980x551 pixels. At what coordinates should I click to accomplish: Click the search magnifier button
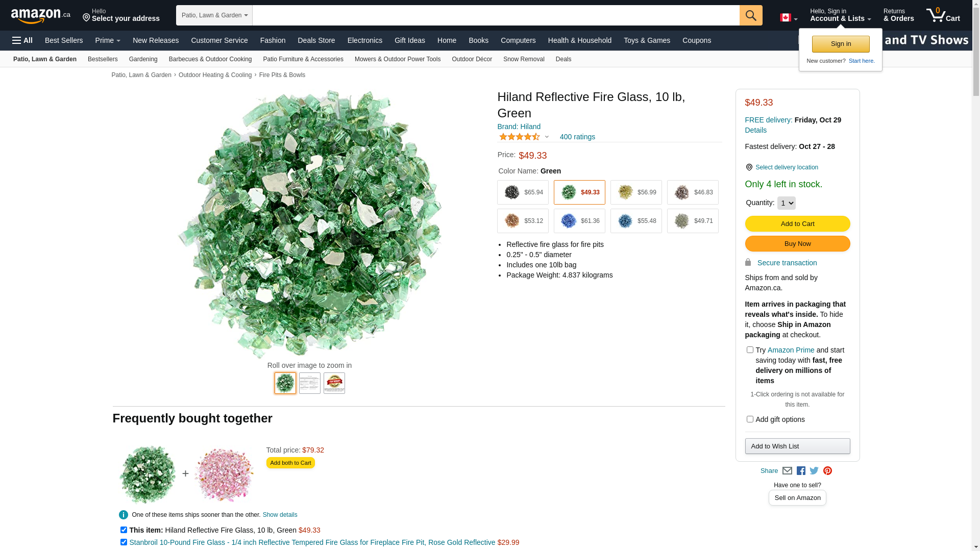[x=750, y=15]
